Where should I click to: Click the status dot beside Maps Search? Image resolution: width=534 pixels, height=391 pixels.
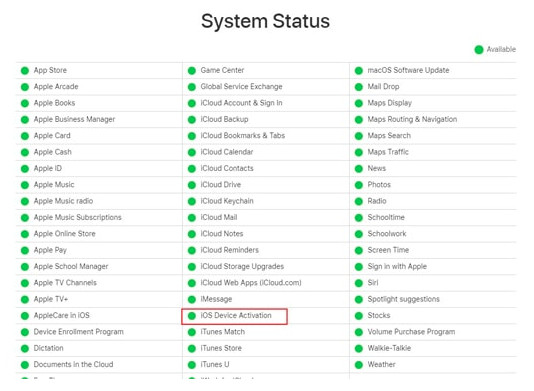359,136
